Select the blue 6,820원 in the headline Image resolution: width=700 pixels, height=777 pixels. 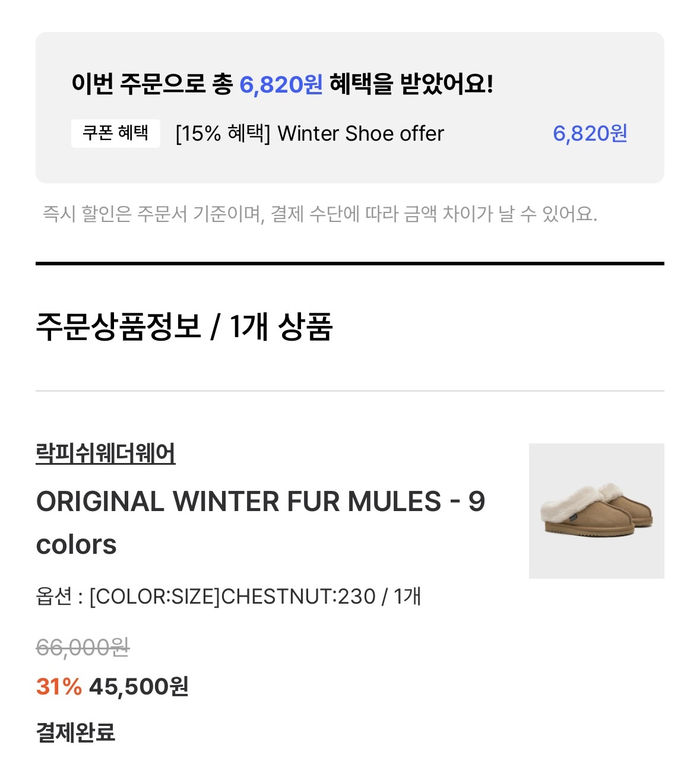[x=281, y=84]
